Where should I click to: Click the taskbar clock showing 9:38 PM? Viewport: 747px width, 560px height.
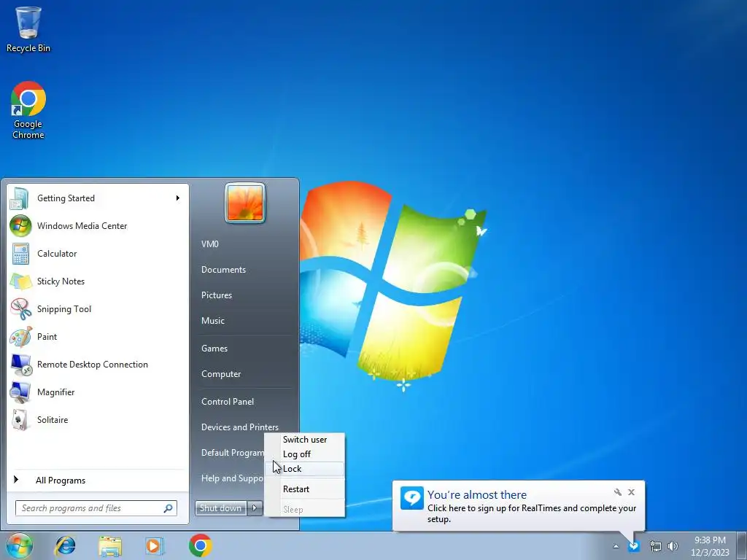710,546
